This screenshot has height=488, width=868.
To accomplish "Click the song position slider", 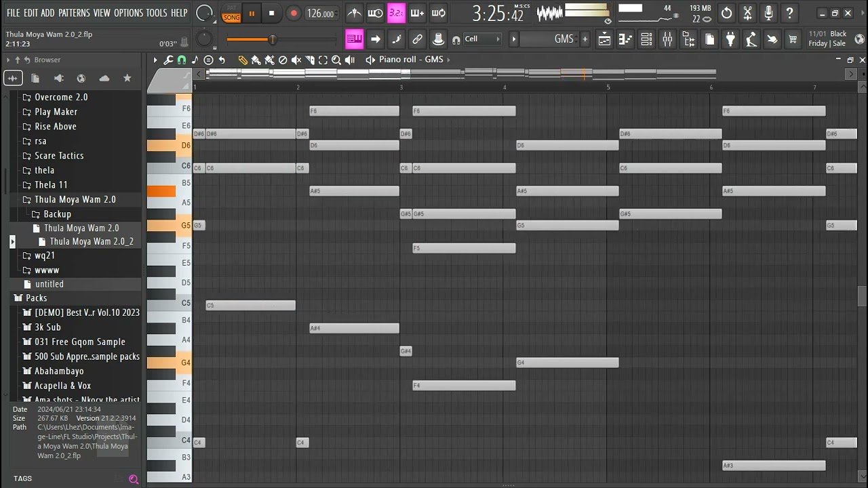I will (x=281, y=39).
